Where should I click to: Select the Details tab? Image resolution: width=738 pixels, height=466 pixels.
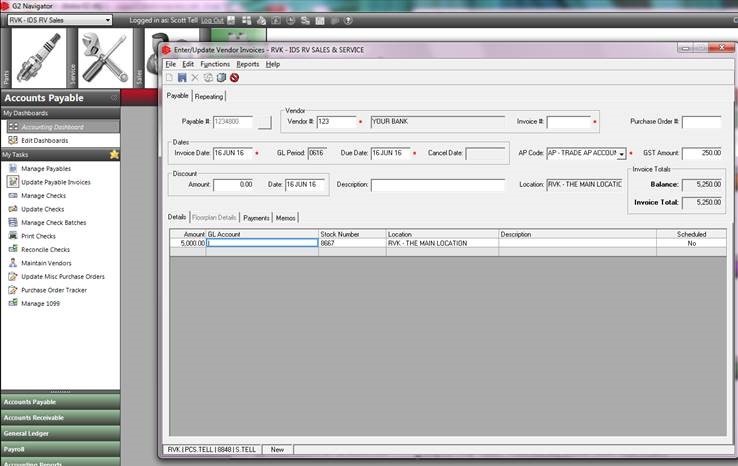[177, 217]
